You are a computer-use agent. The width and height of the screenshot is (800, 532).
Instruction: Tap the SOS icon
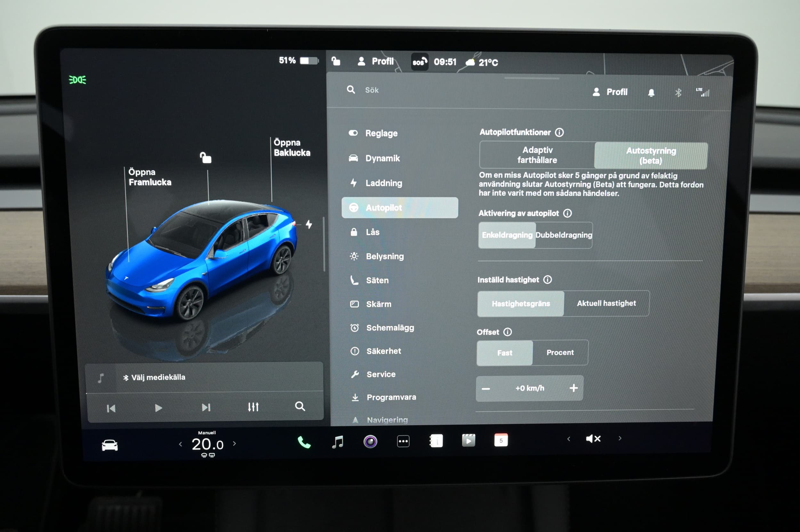(420, 62)
